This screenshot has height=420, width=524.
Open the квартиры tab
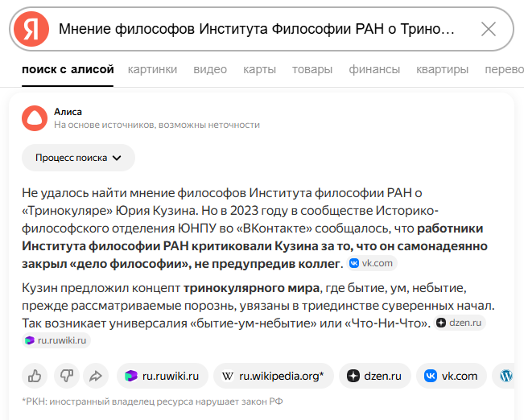pos(443,69)
